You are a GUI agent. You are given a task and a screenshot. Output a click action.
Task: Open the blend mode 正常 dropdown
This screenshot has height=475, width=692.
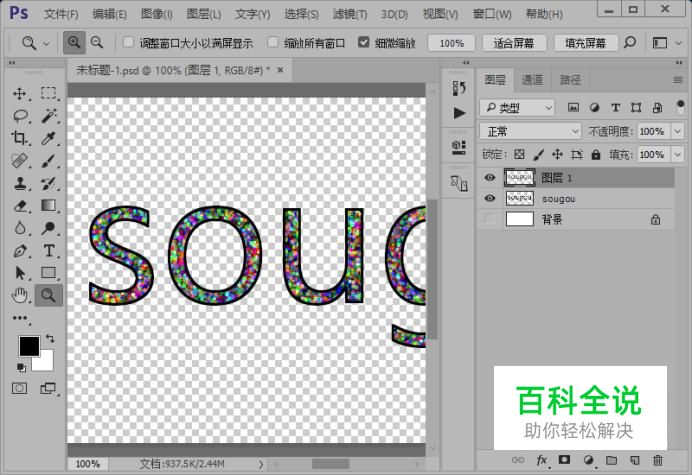pos(530,131)
